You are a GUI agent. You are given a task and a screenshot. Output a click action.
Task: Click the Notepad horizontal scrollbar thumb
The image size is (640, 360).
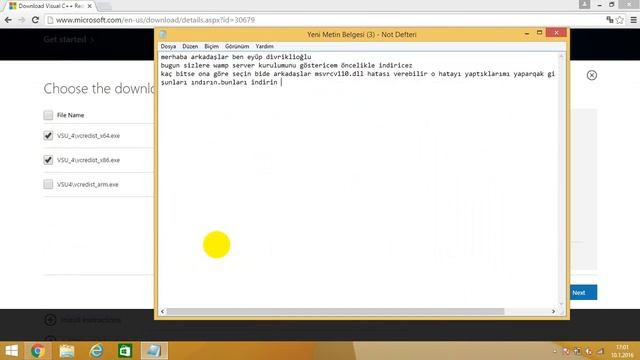(336, 311)
